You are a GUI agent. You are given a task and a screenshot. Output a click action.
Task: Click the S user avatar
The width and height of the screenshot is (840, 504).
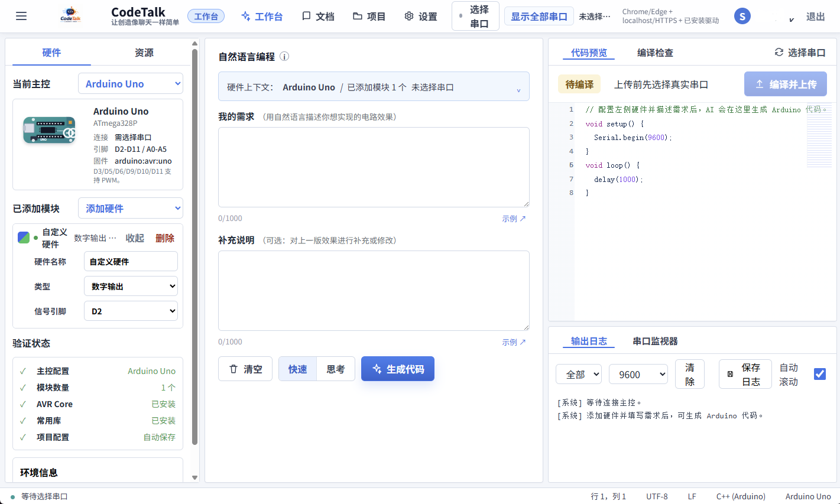coord(742,16)
